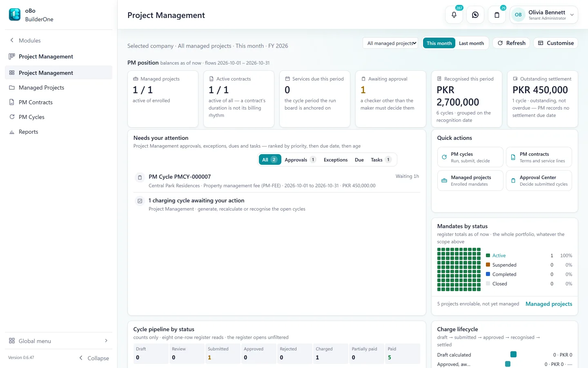Click the charging cycle task checkbox icon
The image size is (588, 368).
click(x=140, y=201)
